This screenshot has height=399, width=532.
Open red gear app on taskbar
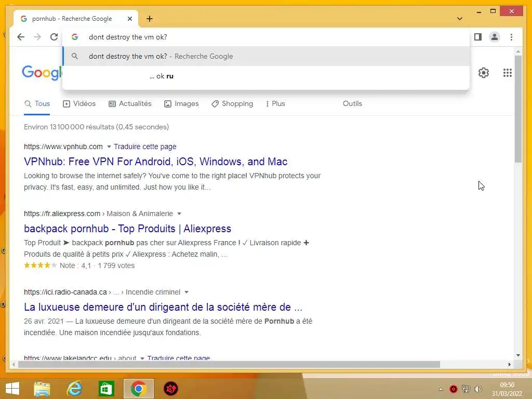(x=170, y=389)
